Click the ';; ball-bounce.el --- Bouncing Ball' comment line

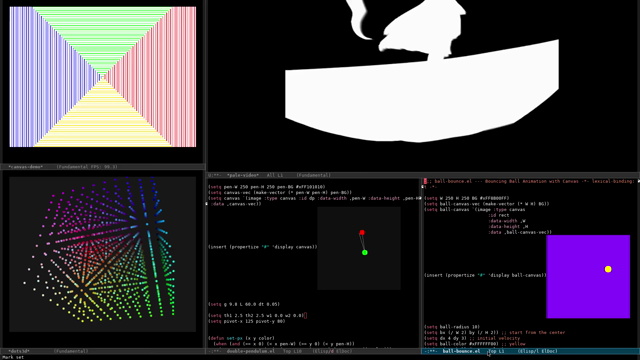tap(530, 181)
